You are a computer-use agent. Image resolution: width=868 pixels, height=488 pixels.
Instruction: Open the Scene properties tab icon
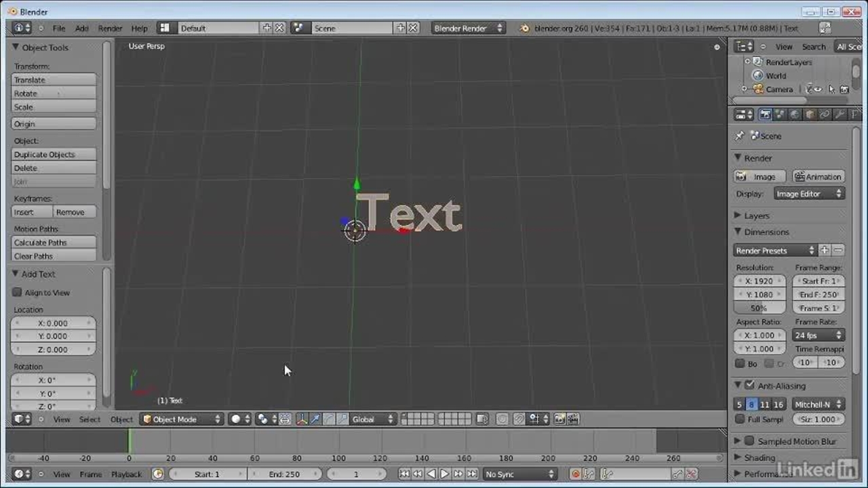[x=780, y=115]
